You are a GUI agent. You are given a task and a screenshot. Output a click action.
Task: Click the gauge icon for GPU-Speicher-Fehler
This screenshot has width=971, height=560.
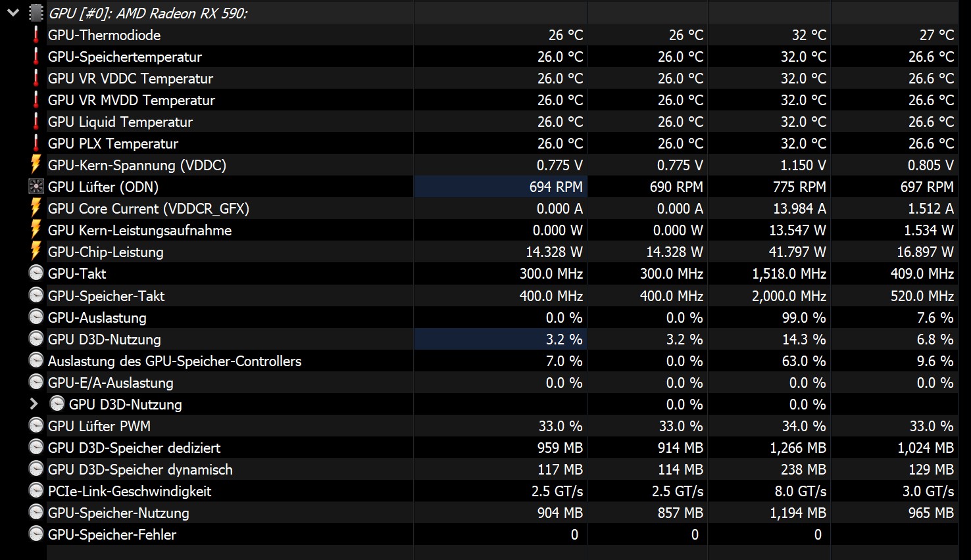36,534
